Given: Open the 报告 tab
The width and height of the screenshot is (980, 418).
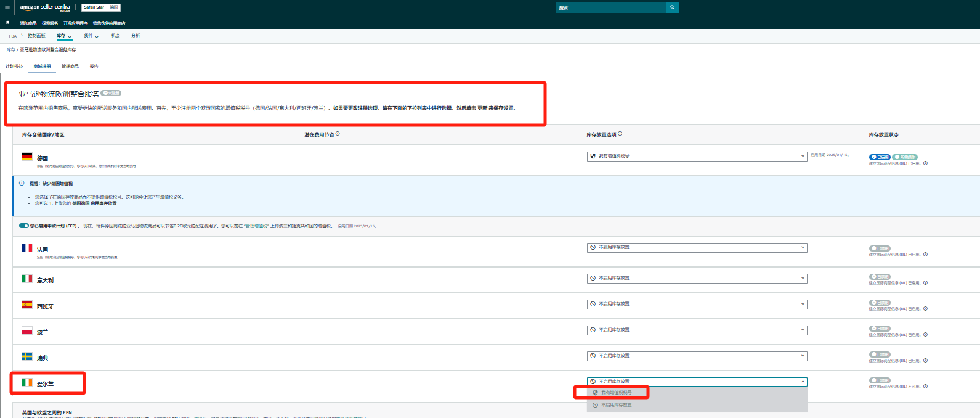Looking at the screenshot, I should pyautogui.click(x=94, y=66).
